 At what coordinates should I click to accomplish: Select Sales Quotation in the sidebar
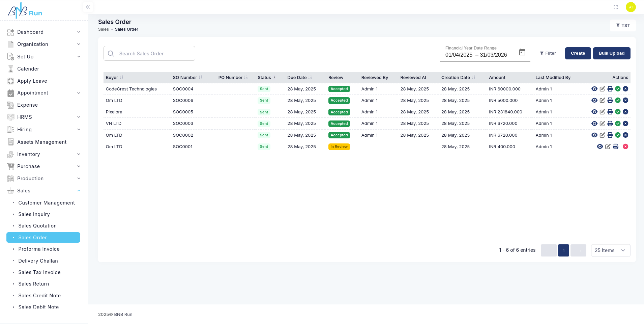pyautogui.click(x=37, y=225)
